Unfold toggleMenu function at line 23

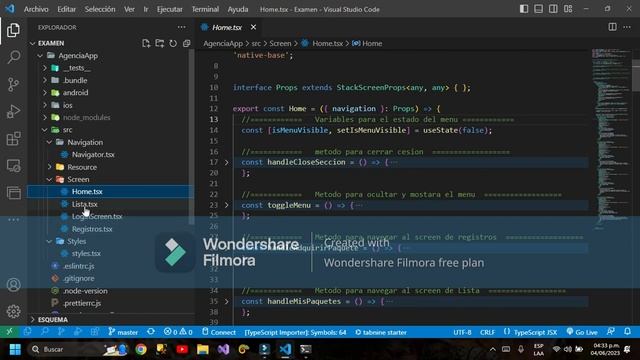coord(227,205)
